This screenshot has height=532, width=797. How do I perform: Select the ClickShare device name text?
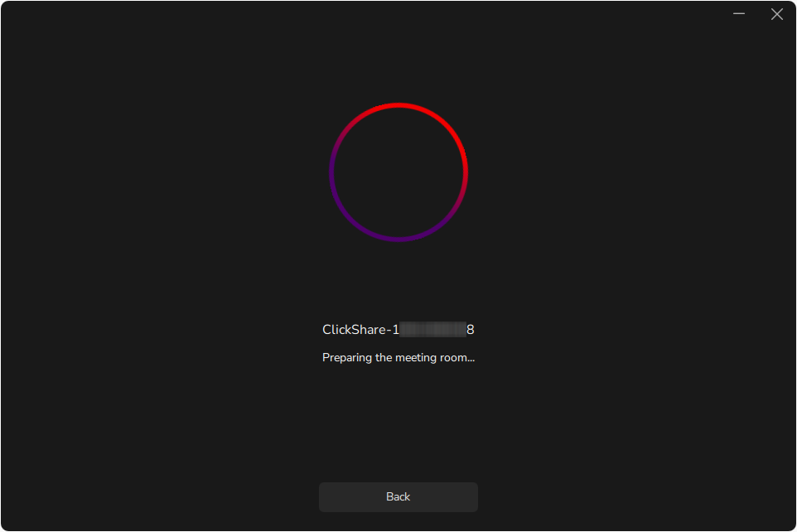point(398,330)
